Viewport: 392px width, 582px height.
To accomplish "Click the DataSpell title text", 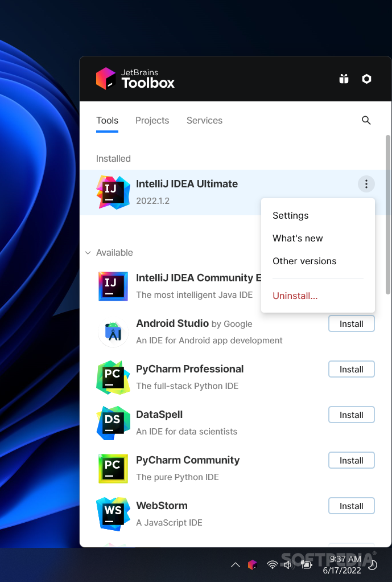I will [x=159, y=415].
